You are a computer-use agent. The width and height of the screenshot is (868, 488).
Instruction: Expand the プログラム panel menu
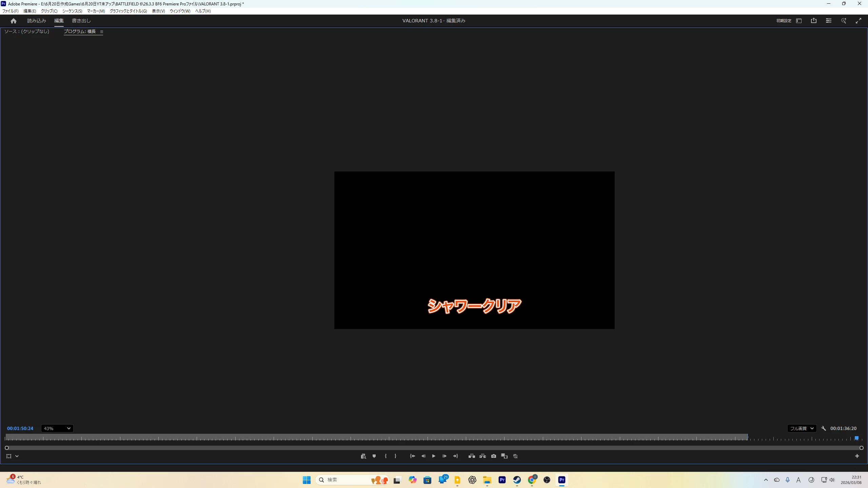tap(101, 32)
